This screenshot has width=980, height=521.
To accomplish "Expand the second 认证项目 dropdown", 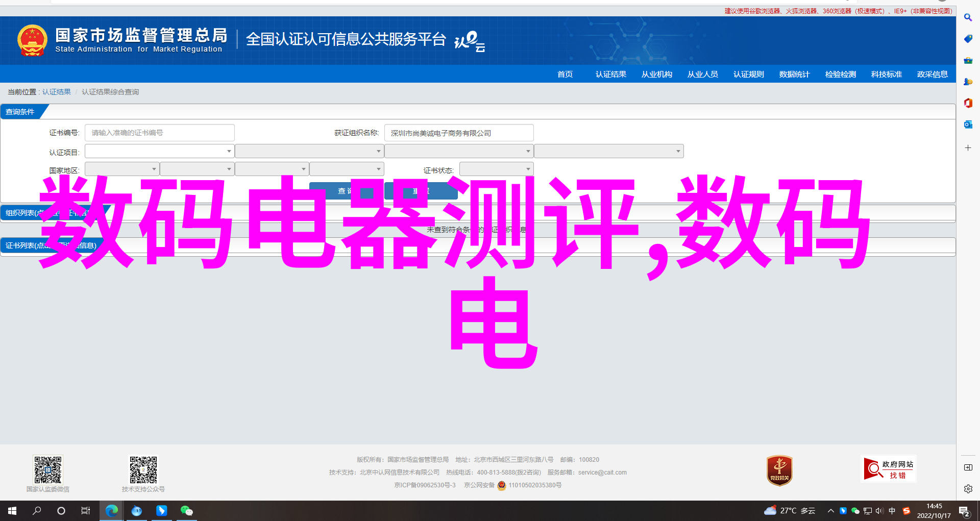I will point(309,151).
